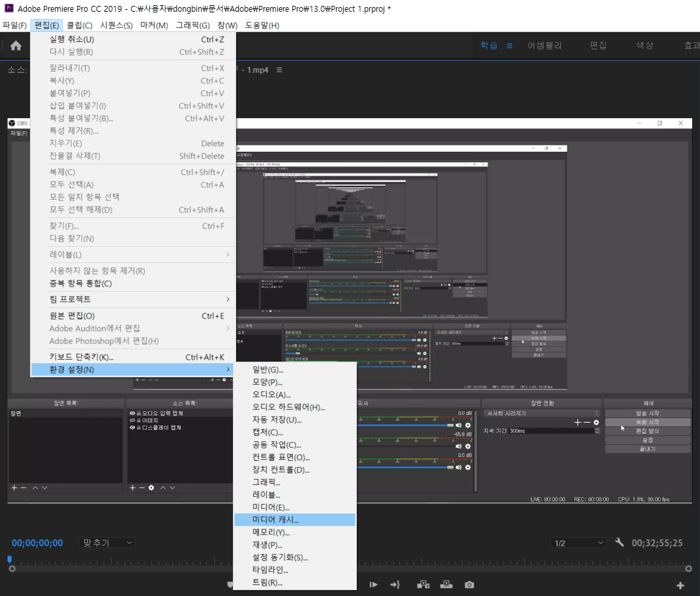Screen dimensions: 700x596
Task: Toggle lock on 이미지 source
Action: coord(139,420)
